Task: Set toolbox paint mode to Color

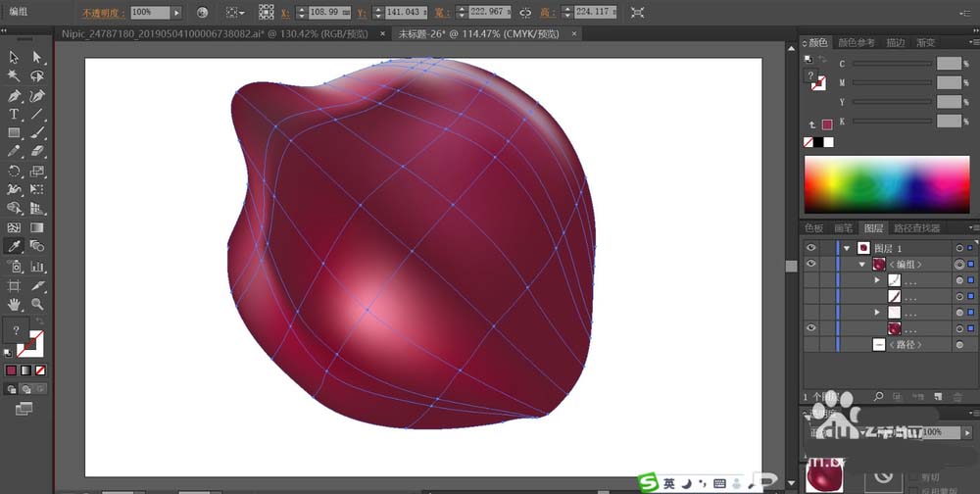Action: pyautogui.click(x=11, y=370)
